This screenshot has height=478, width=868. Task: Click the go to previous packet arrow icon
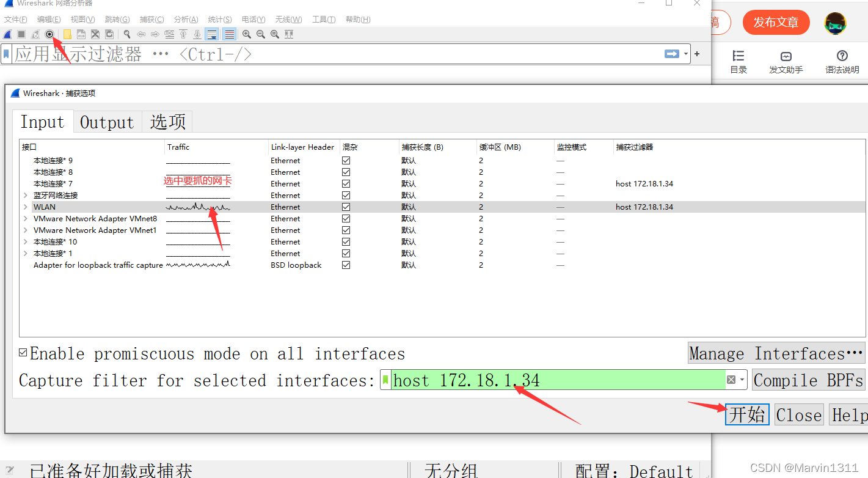(141, 34)
